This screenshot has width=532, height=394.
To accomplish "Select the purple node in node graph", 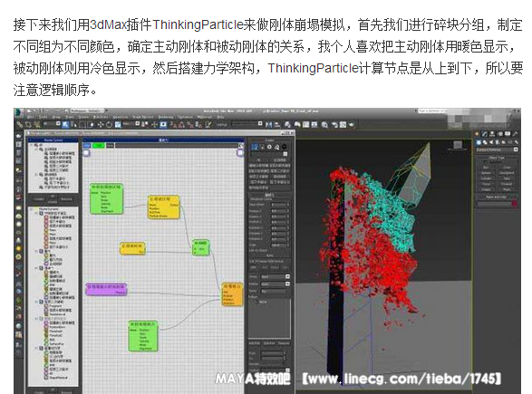I will [106, 289].
